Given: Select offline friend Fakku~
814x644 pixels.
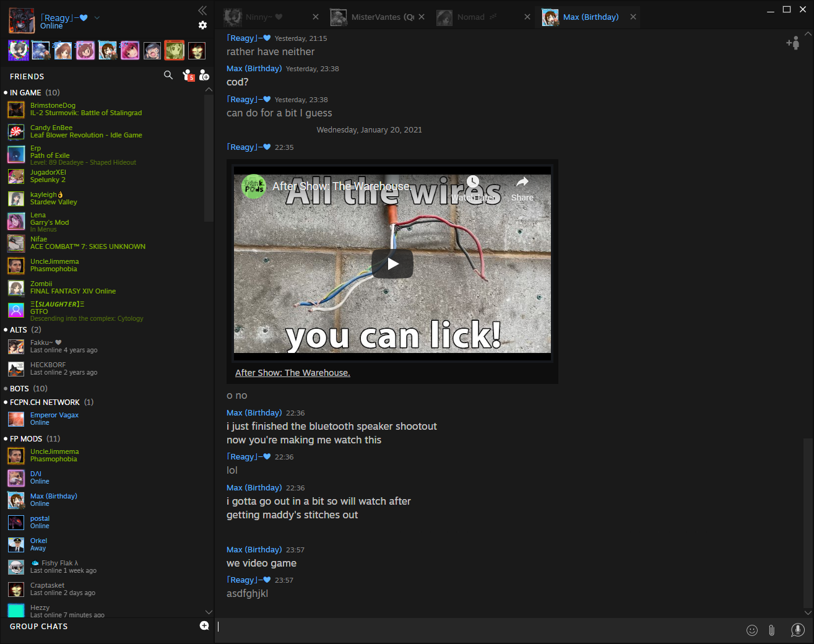Looking at the screenshot, I should [105, 347].
